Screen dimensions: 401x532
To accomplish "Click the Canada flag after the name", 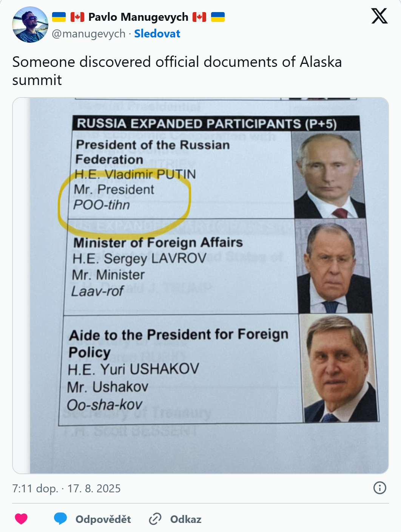I will point(199,17).
